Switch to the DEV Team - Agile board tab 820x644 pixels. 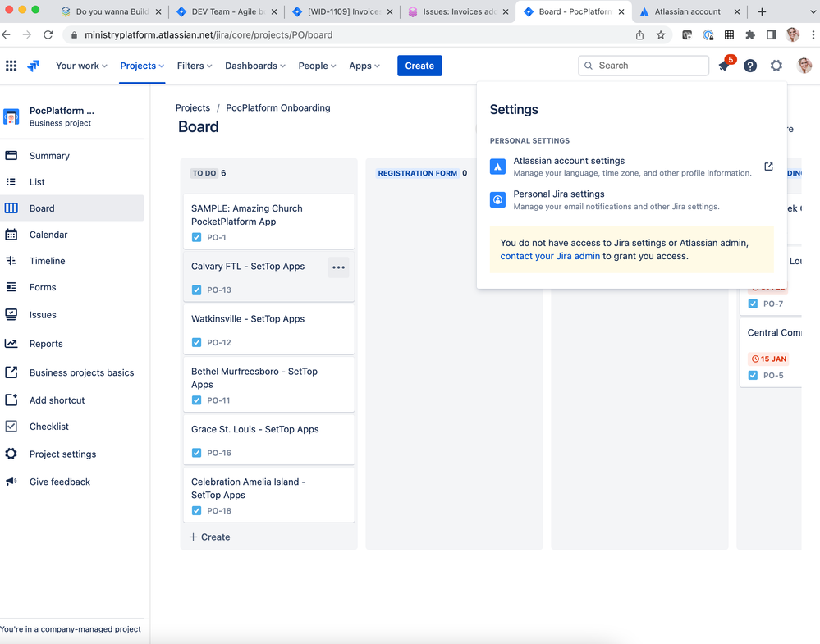tap(227, 11)
